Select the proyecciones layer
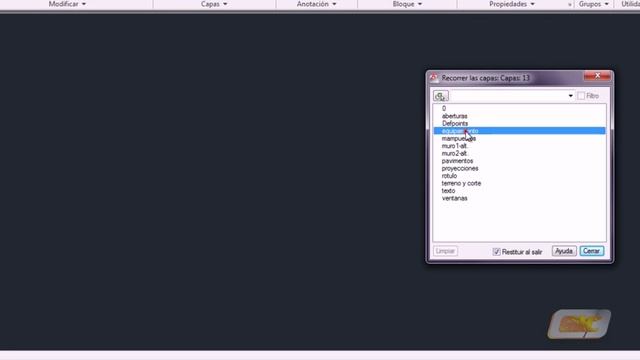640x360 pixels. click(x=519, y=168)
